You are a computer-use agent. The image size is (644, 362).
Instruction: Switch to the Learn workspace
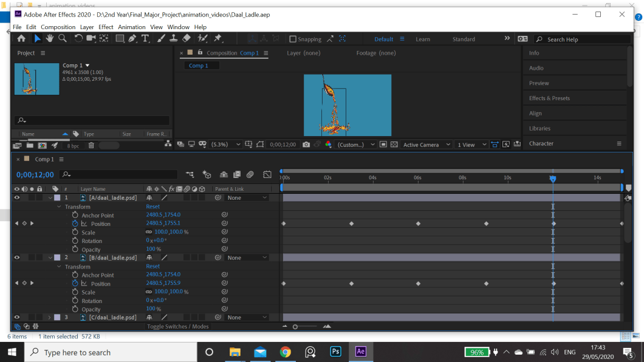tap(423, 39)
